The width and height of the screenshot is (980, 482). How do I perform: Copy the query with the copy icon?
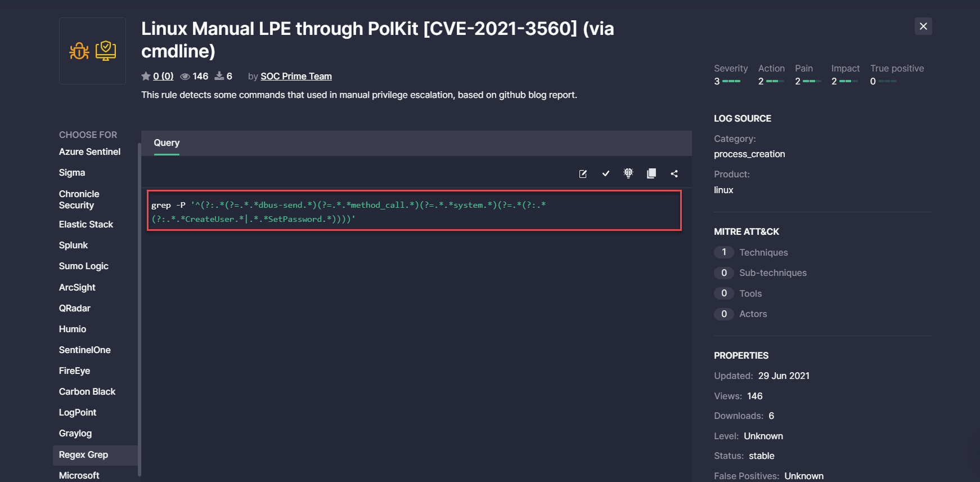click(651, 173)
